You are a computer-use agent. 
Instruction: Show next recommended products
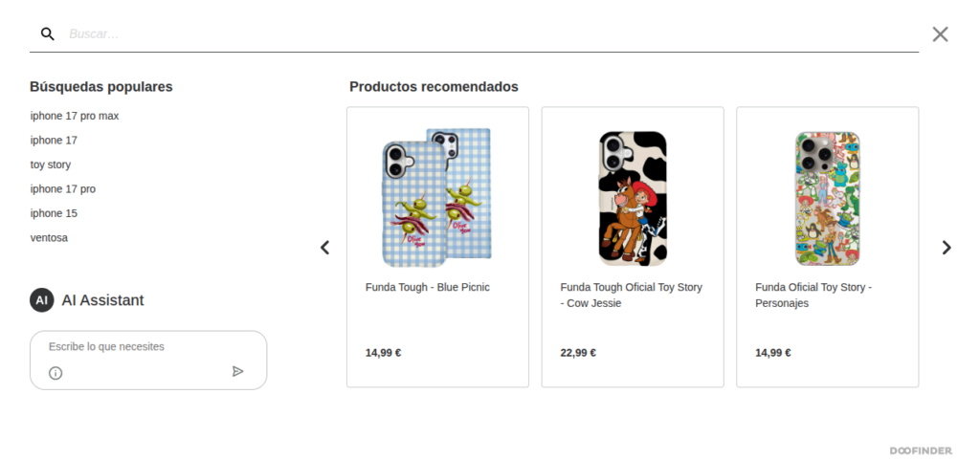(x=947, y=248)
